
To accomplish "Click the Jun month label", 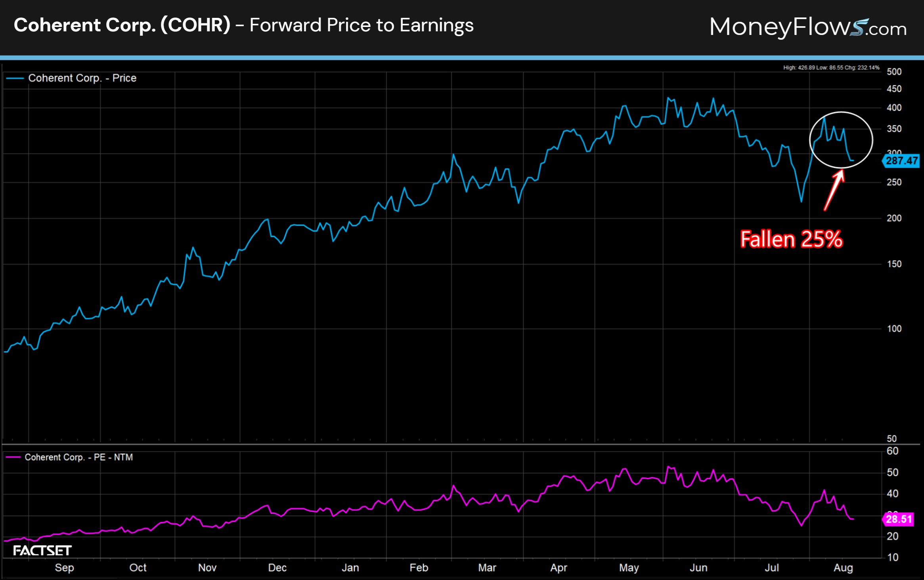I will 698,568.
